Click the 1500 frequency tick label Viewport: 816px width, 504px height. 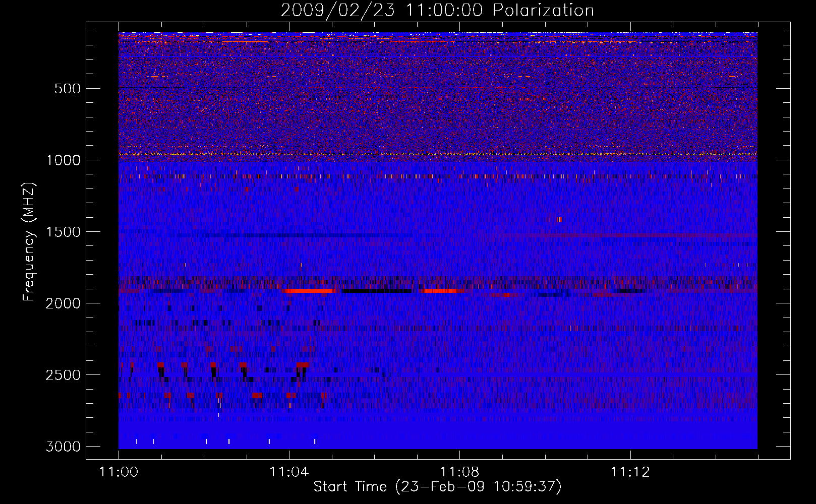tap(63, 232)
